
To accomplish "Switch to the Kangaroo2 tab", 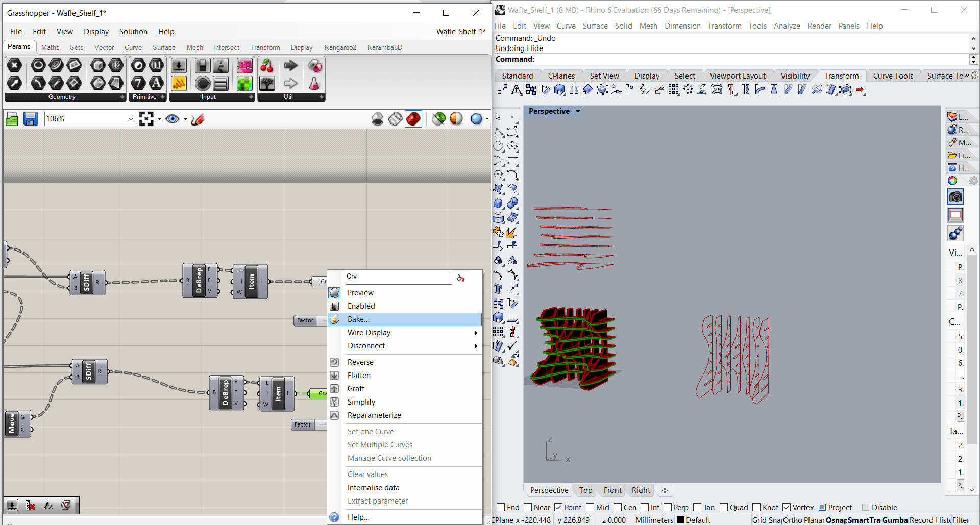I will click(x=340, y=47).
